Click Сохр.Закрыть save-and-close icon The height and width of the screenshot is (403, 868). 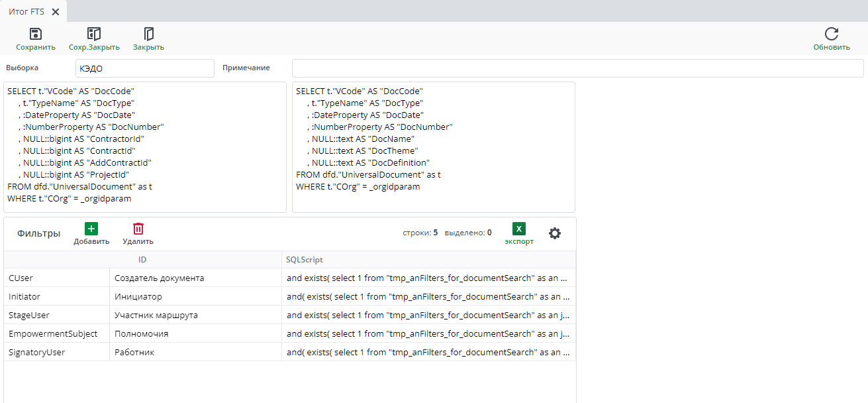[94, 34]
